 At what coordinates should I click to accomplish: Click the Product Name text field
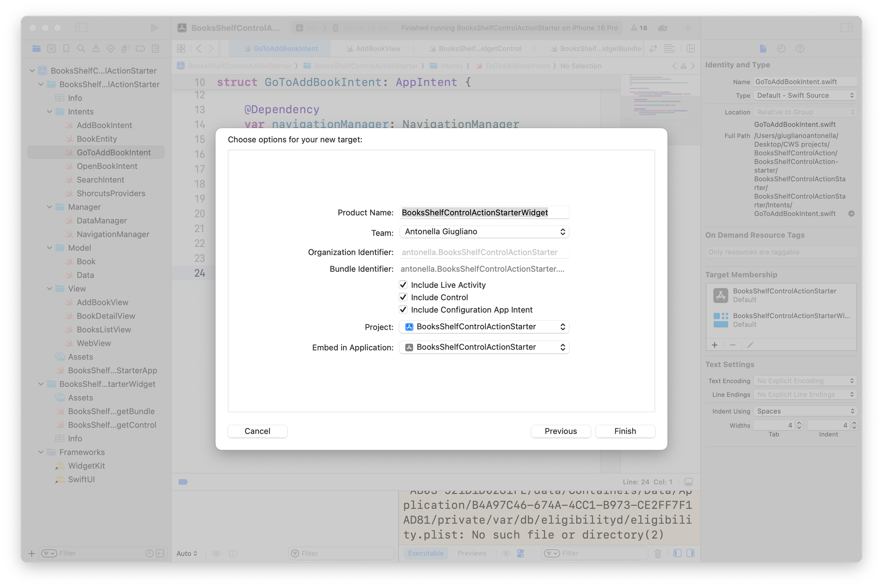484,213
